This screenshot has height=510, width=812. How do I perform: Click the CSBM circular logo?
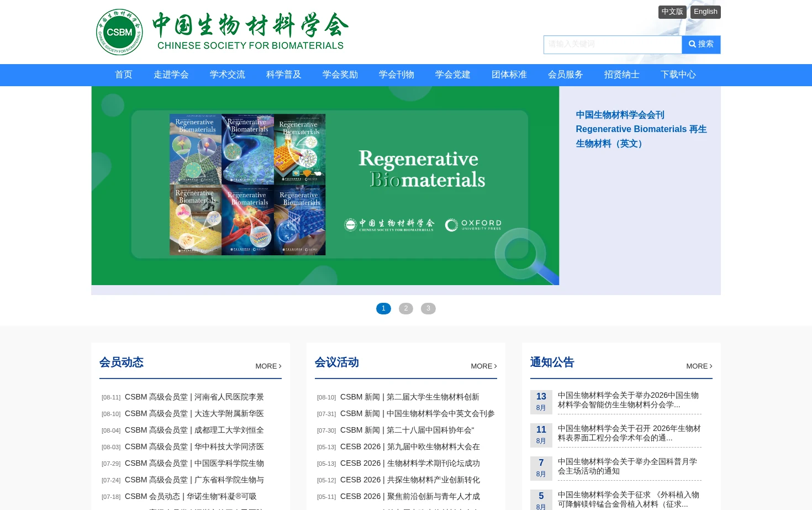[x=119, y=32]
